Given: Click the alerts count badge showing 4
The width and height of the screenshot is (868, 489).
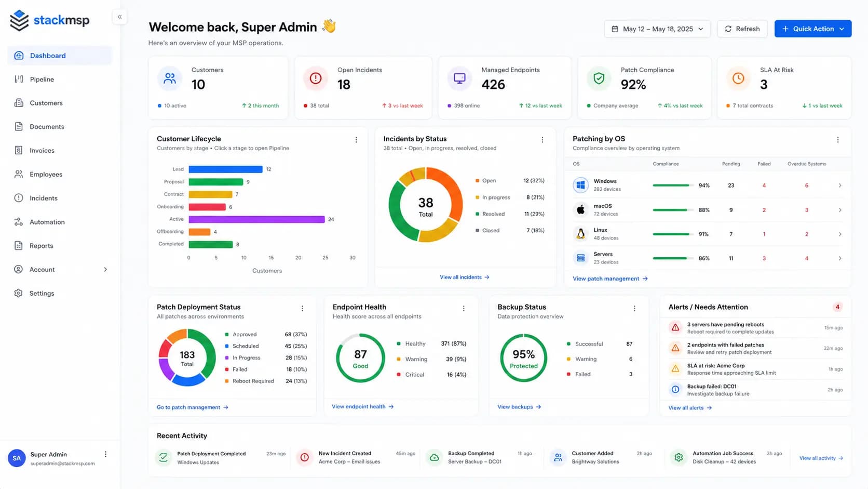Looking at the screenshot, I should (837, 307).
